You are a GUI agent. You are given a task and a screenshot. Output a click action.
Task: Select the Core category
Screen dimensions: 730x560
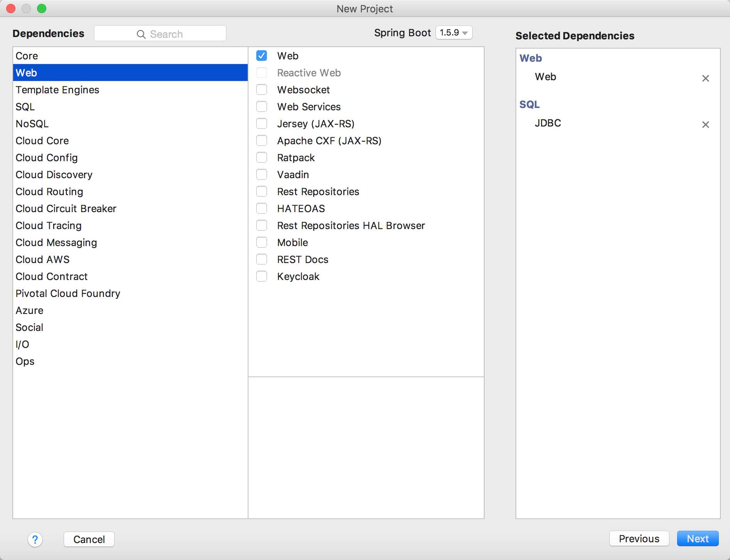[x=130, y=56]
